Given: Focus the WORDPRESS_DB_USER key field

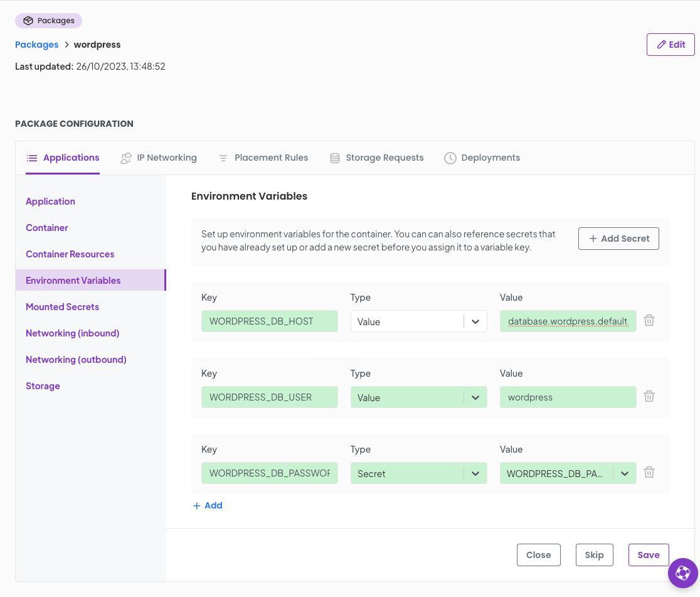Looking at the screenshot, I should tap(270, 397).
